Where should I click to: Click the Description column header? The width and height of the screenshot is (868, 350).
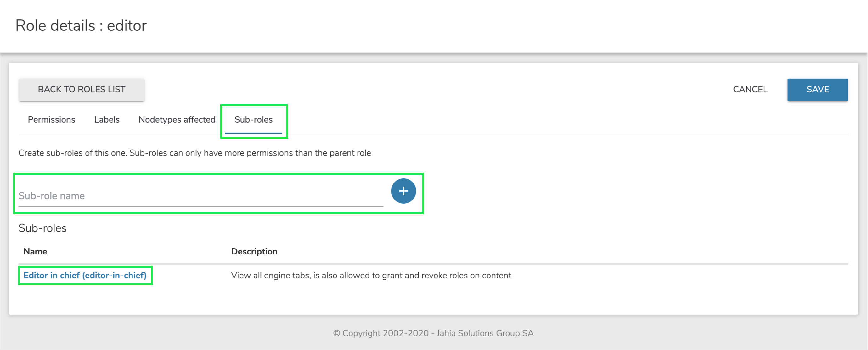(x=254, y=251)
